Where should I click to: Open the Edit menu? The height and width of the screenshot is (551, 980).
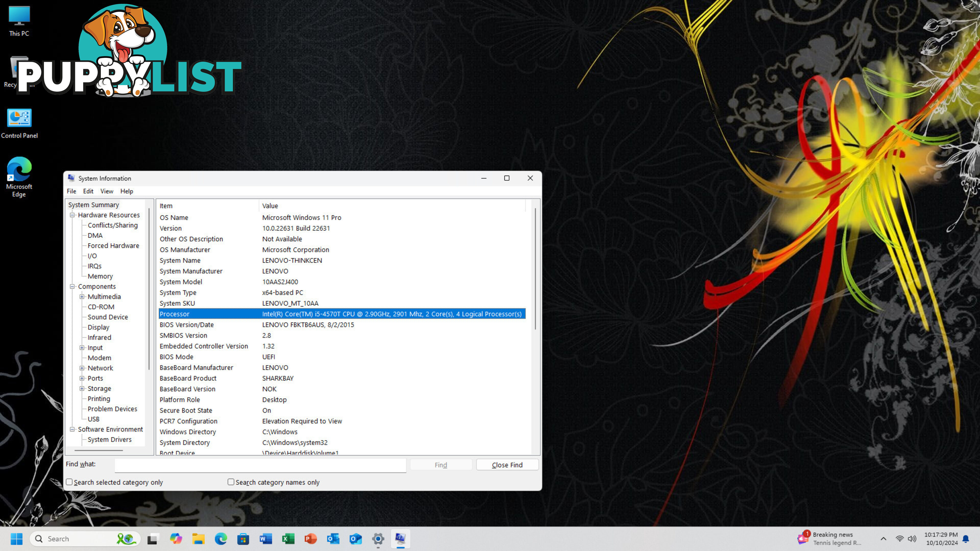click(88, 191)
